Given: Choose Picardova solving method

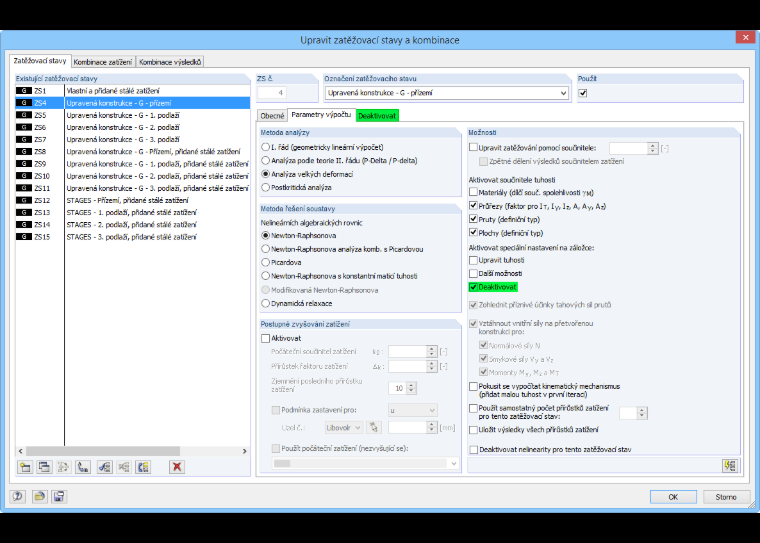Looking at the screenshot, I should coord(265,262).
